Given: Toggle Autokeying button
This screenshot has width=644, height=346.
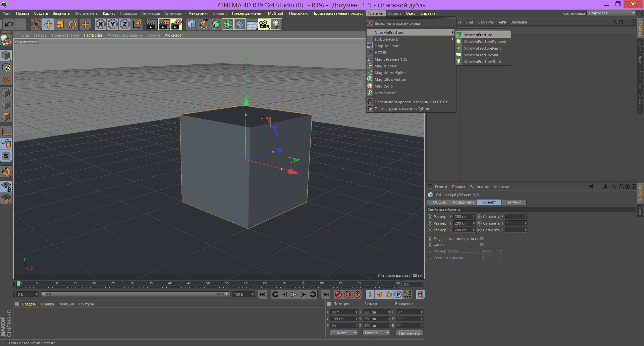Looking at the screenshot, I should coord(348,294).
